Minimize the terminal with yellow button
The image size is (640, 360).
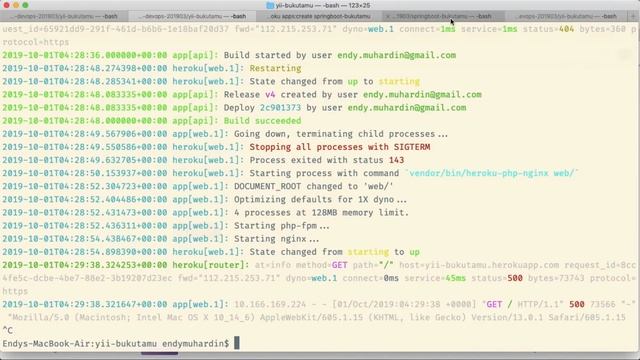tap(16, 5)
